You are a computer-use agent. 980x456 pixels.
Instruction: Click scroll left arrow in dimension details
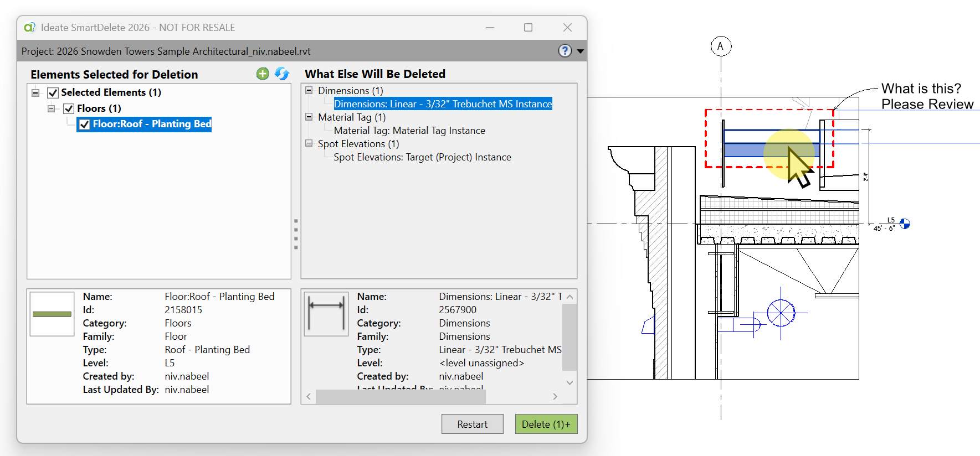click(x=309, y=397)
